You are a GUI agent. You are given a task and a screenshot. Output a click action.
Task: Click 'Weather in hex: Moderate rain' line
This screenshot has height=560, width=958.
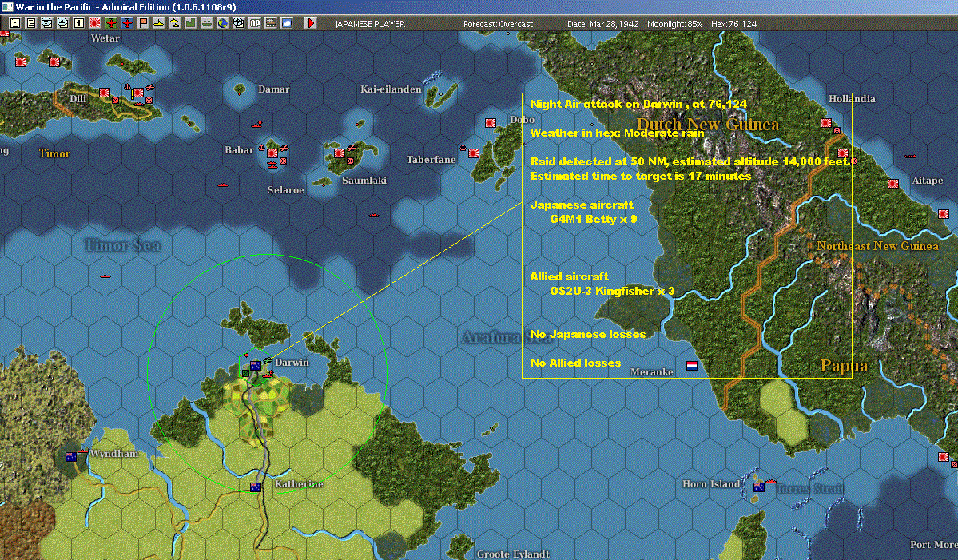[x=617, y=133]
